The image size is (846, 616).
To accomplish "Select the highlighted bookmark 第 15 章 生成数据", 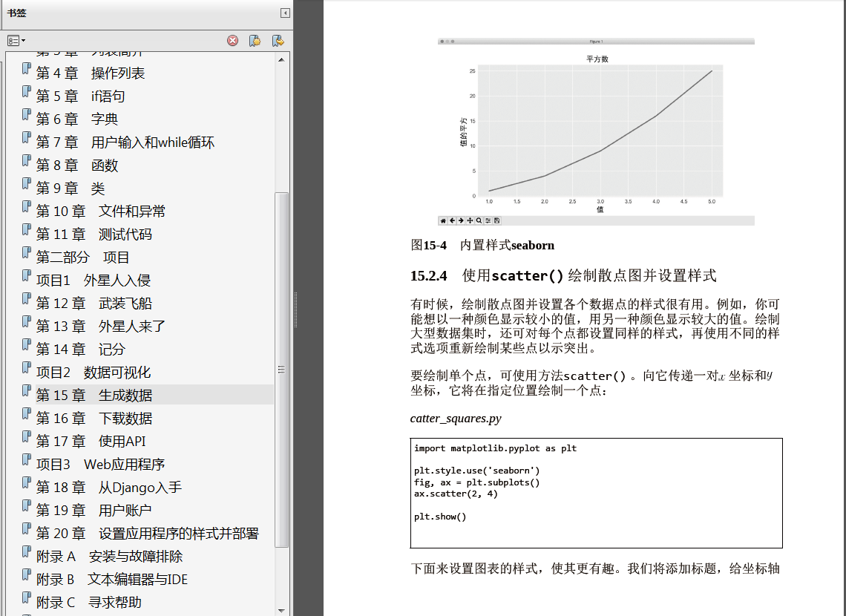I will pyautogui.click(x=94, y=395).
